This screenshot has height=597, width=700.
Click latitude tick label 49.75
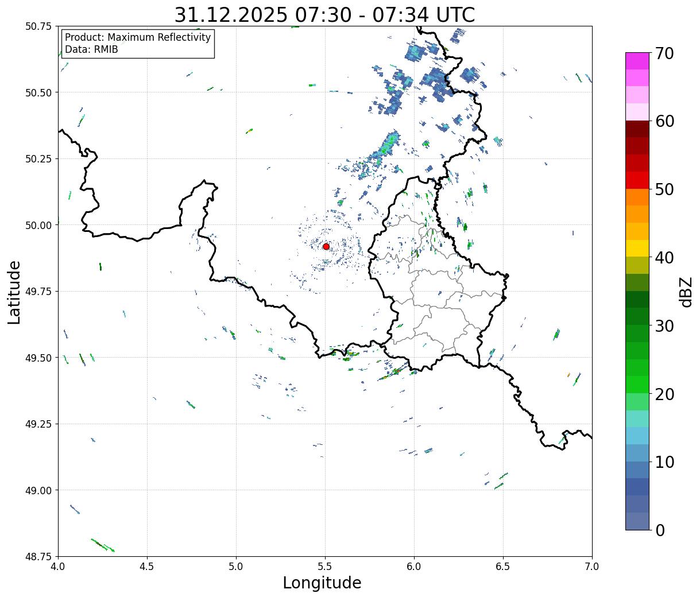coord(38,291)
